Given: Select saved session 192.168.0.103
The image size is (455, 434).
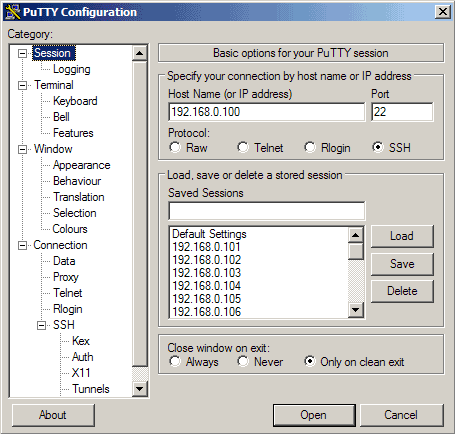Looking at the screenshot, I should click(x=259, y=273).
